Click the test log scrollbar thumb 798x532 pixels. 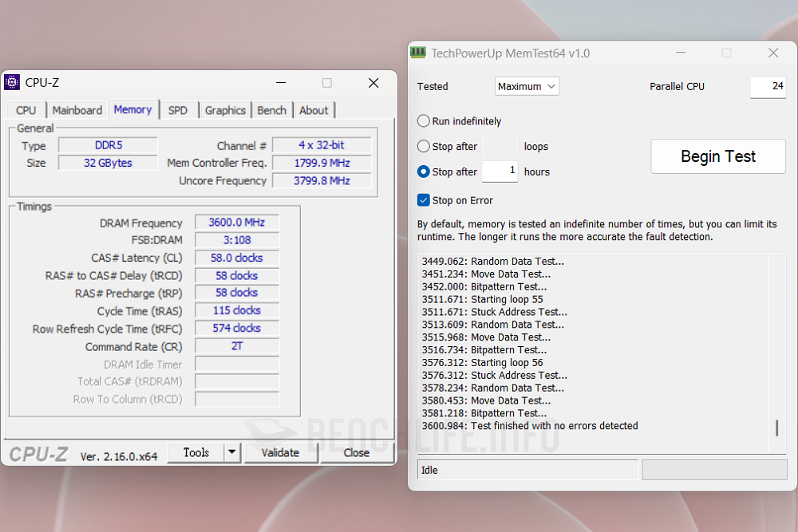point(776,428)
